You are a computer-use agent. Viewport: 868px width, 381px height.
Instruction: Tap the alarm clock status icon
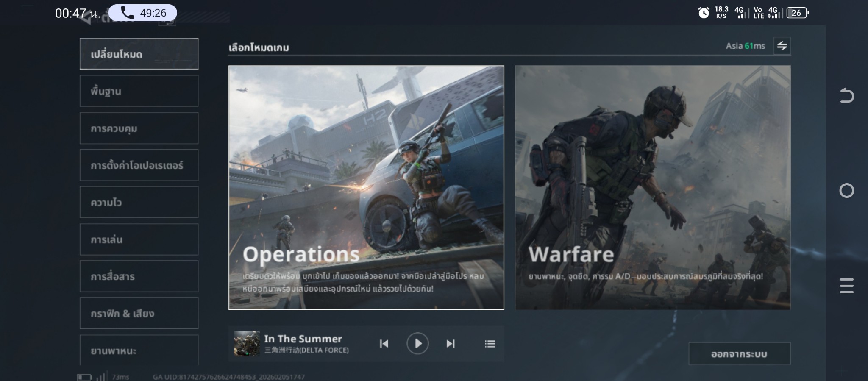pos(704,13)
